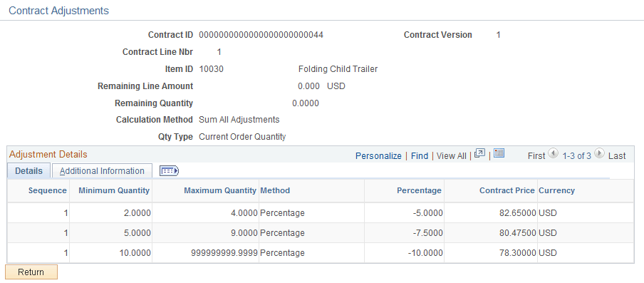
Task: Go to First row link
Action: (536, 155)
